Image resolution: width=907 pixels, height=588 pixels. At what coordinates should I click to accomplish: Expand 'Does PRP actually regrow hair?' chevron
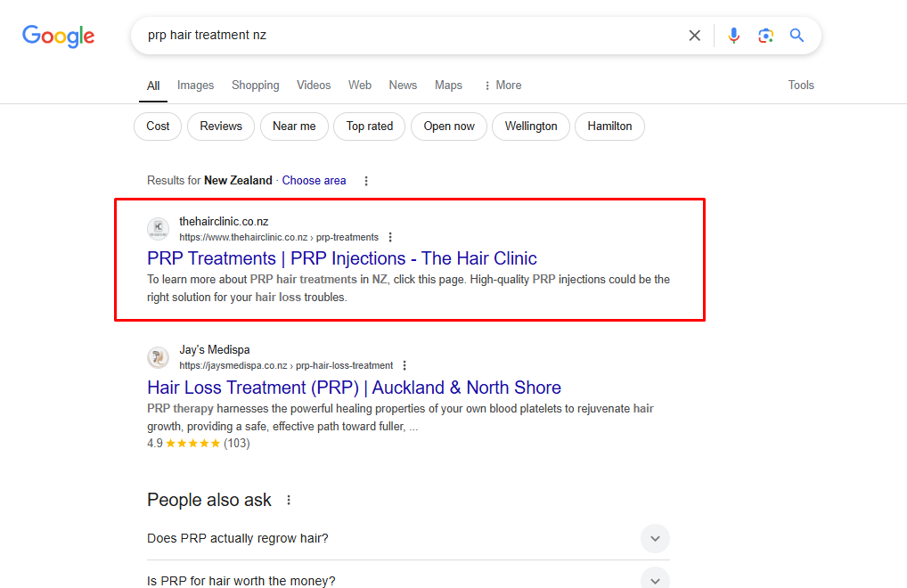(655, 538)
